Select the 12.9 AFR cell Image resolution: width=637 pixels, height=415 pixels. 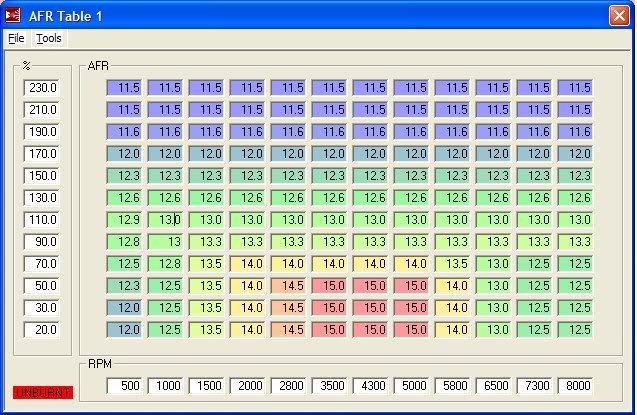[x=124, y=220]
